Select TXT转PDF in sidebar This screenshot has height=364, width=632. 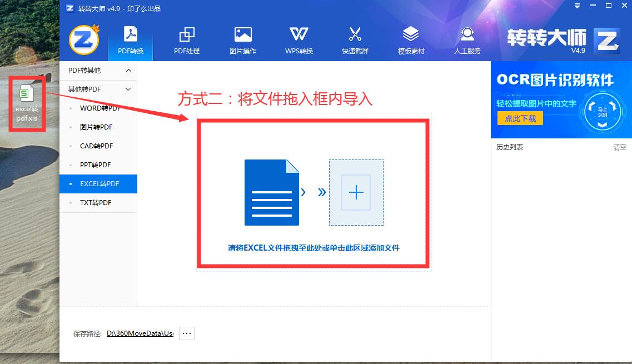pos(98,202)
